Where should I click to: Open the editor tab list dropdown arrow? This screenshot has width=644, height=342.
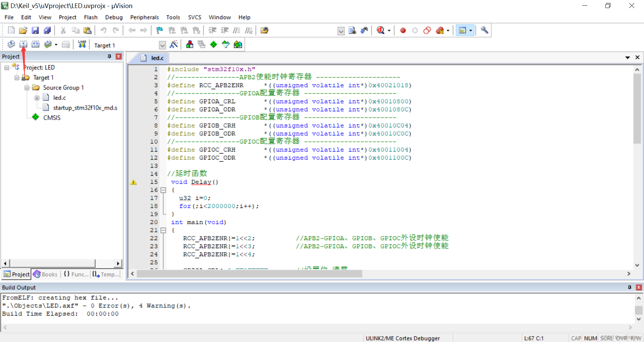point(628,57)
